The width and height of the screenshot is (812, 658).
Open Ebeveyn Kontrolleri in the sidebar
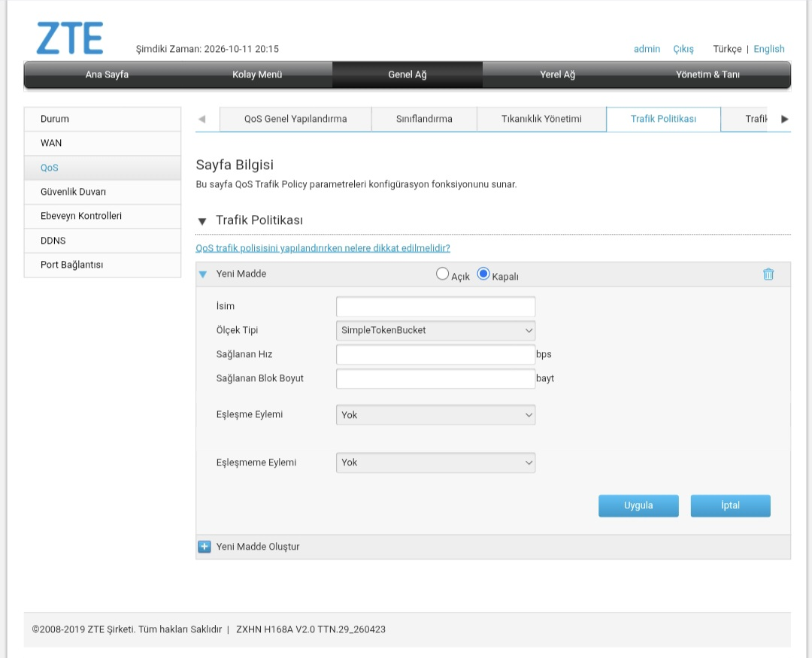[102, 216]
